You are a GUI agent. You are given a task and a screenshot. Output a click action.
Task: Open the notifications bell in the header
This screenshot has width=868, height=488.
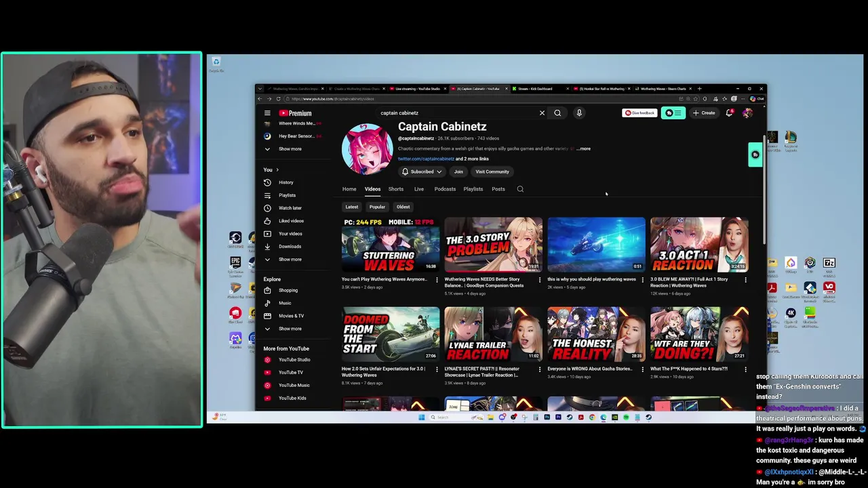pos(729,113)
